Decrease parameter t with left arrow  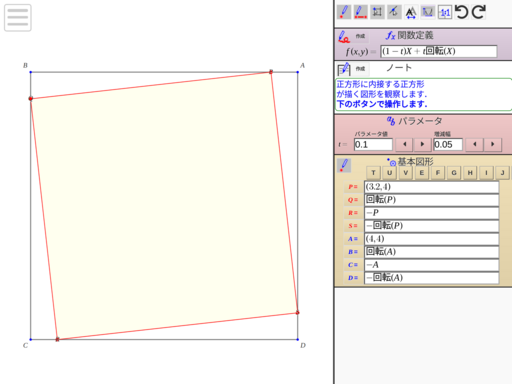404,145
